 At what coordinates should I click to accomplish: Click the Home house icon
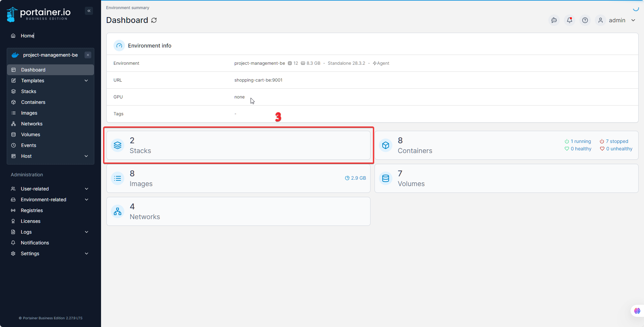tap(13, 36)
